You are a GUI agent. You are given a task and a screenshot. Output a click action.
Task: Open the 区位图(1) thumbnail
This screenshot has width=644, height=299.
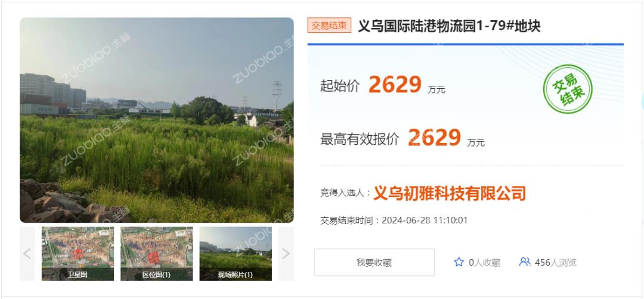(x=156, y=254)
